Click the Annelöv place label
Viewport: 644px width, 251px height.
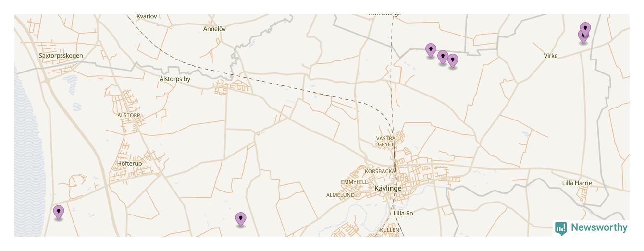click(214, 29)
